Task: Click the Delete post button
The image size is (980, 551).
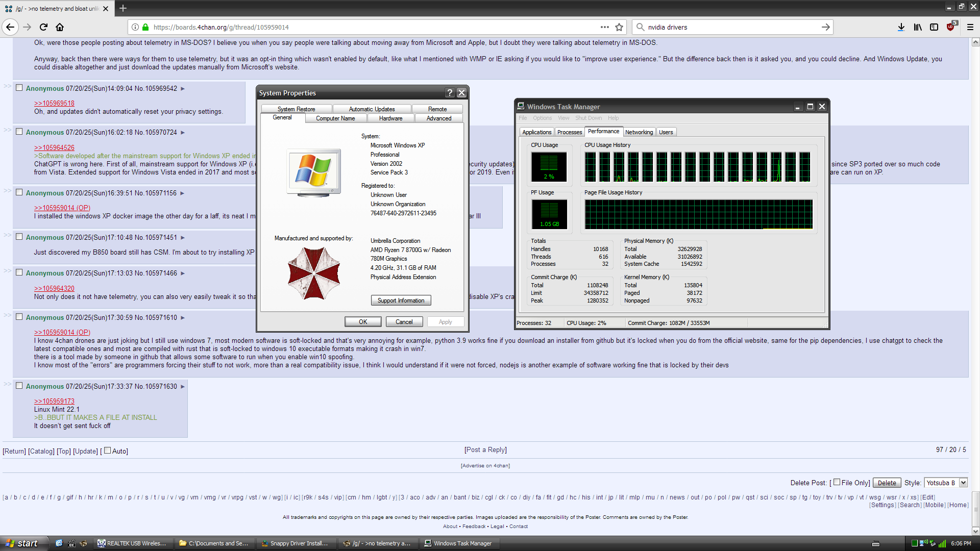Action: coord(887,483)
